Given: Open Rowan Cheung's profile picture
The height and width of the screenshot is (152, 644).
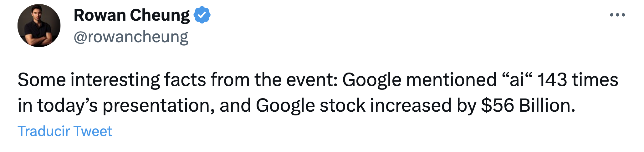Looking at the screenshot, I should coord(39,26).
